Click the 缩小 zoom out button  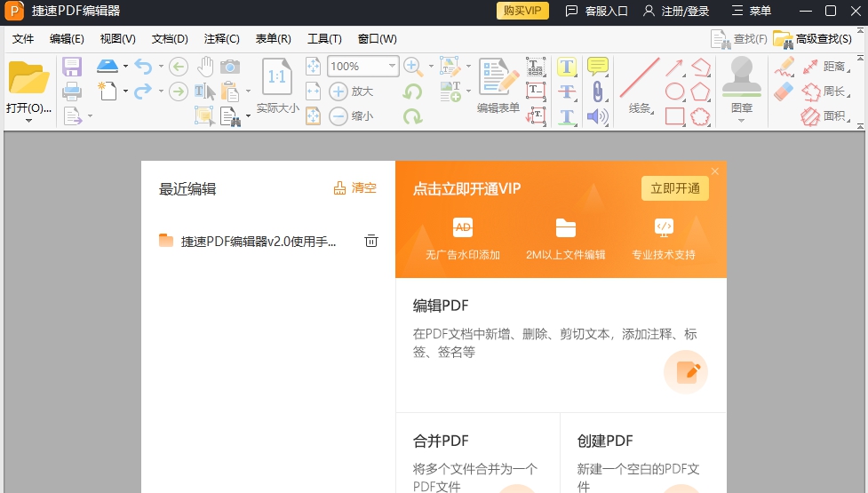(x=352, y=116)
